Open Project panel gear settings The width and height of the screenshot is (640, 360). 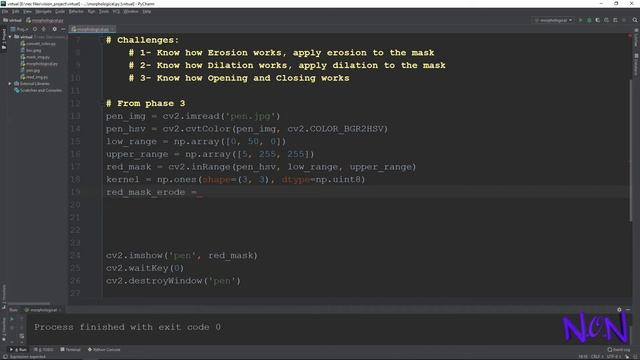click(54, 29)
